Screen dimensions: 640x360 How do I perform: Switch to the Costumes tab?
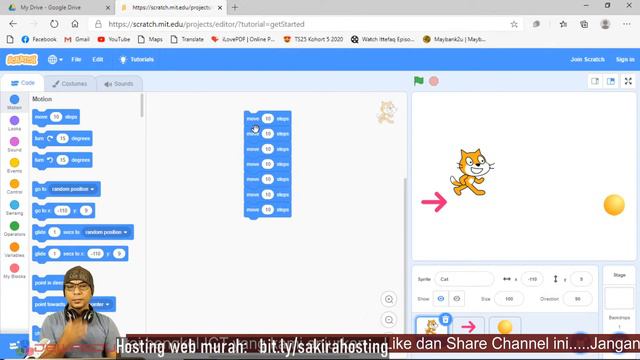tap(70, 84)
